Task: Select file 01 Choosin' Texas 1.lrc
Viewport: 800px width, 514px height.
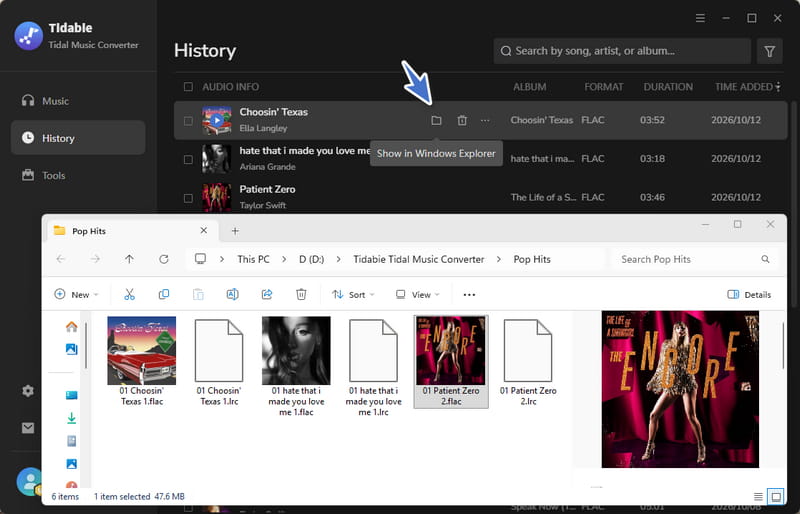Action: (x=219, y=361)
